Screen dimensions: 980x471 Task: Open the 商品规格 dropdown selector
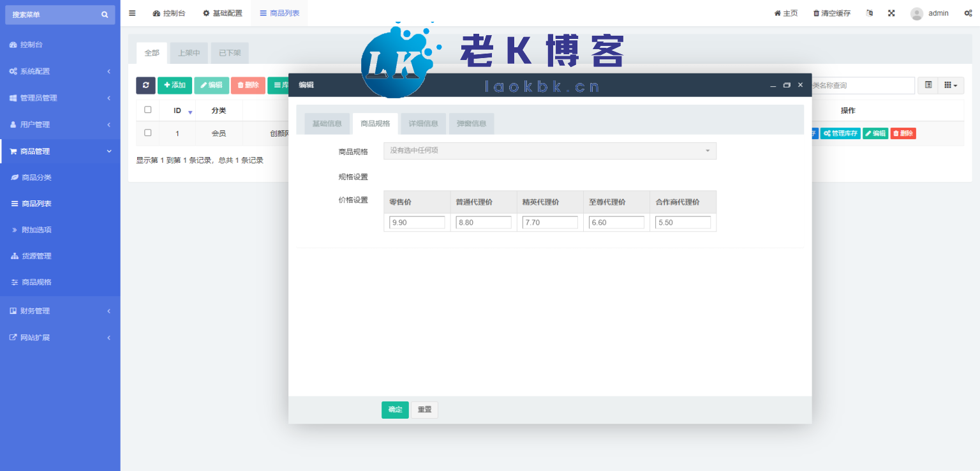(549, 151)
